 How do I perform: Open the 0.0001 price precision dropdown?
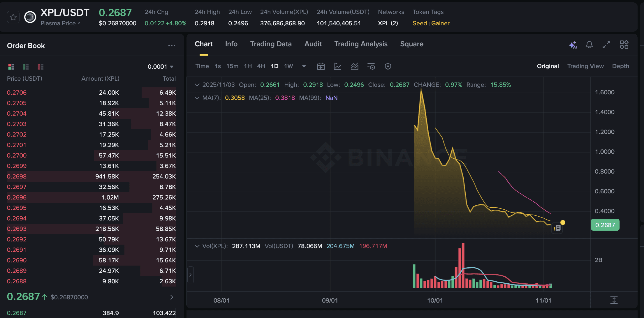(161, 67)
